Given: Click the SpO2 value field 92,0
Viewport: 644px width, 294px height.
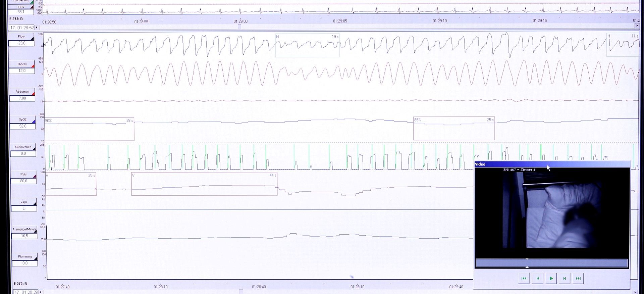Looking at the screenshot, I should (22, 126).
